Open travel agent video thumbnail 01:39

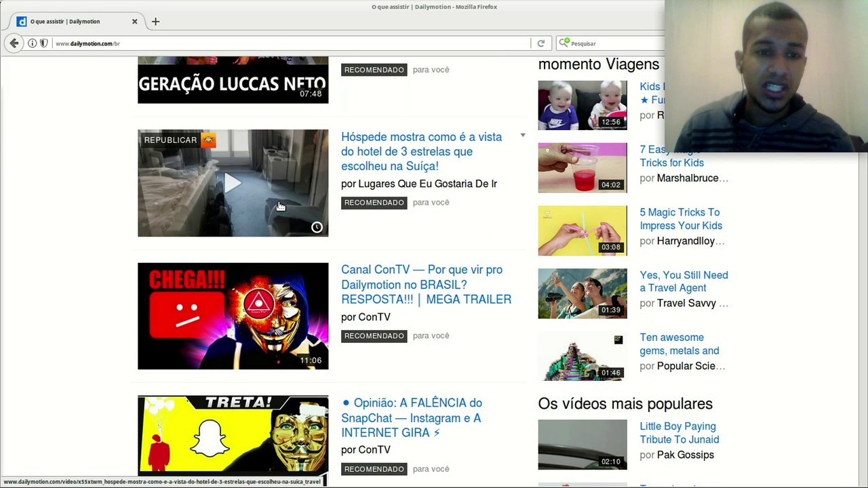tap(583, 293)
